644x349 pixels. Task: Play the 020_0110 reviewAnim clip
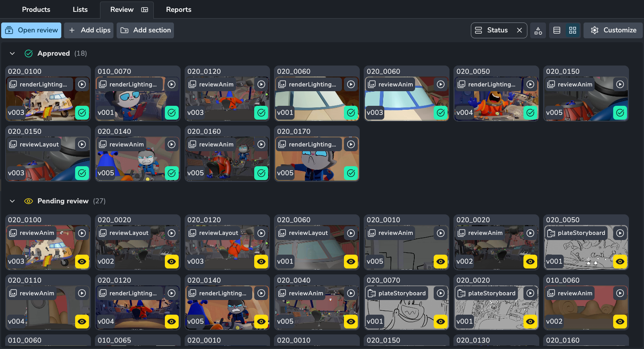(82, 293)
